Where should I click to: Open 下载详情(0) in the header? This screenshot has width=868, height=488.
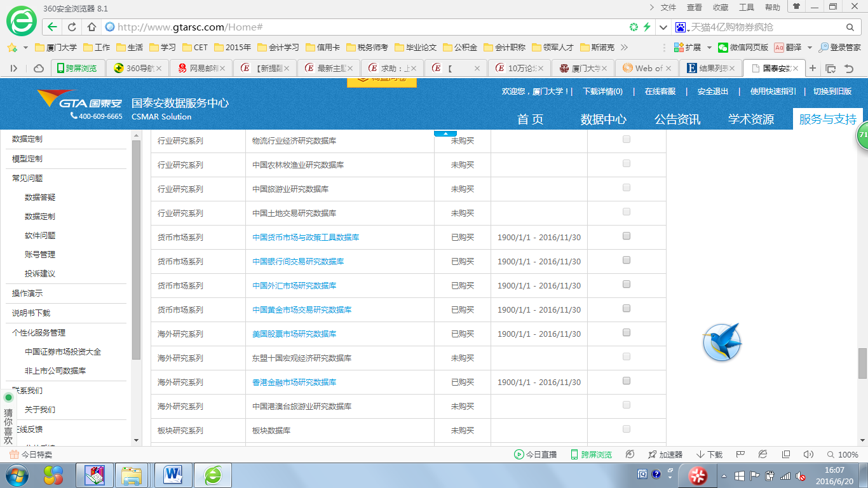(x=603, y=91)
